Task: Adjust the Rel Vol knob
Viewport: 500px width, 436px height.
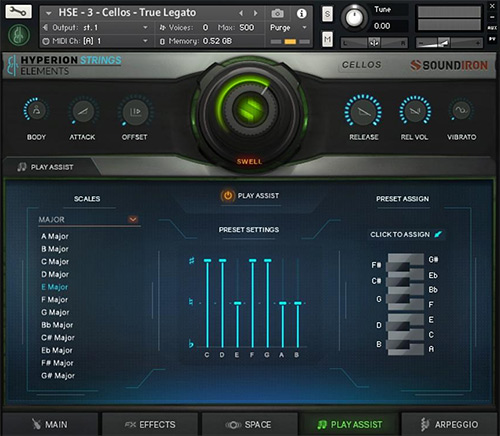Action: pos(415,111)
